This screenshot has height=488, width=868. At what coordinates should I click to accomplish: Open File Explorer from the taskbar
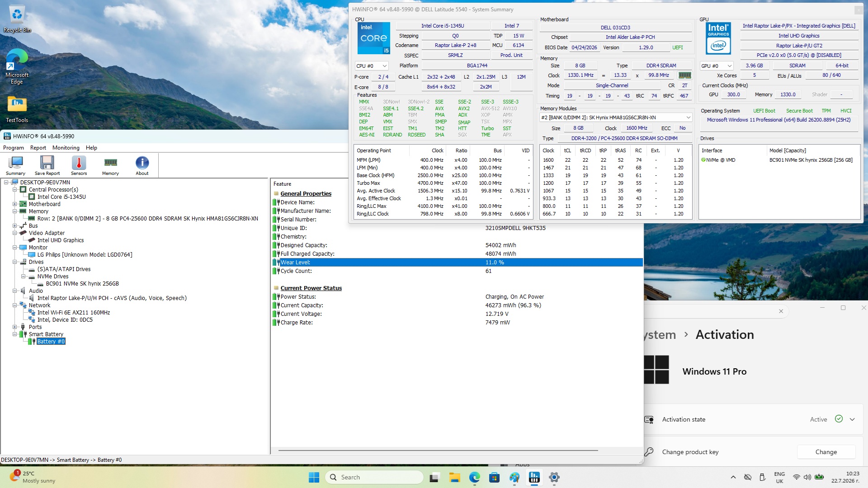point(454,477)
